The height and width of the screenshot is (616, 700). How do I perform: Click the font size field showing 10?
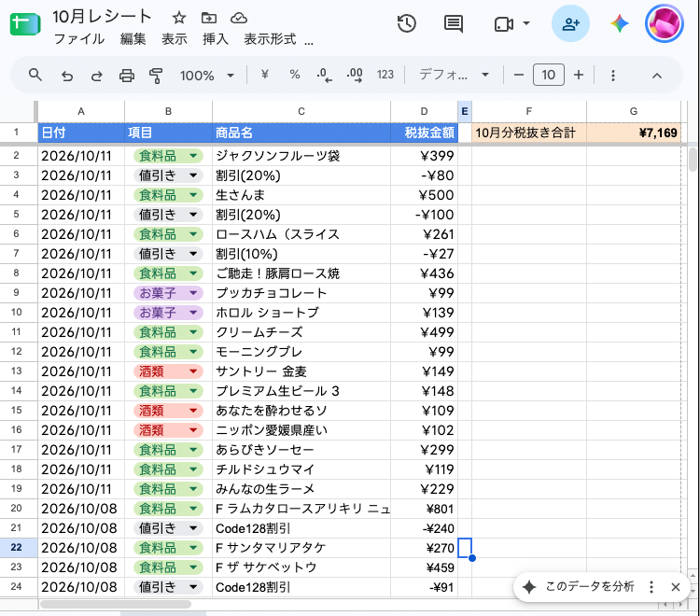pos(548,75)
